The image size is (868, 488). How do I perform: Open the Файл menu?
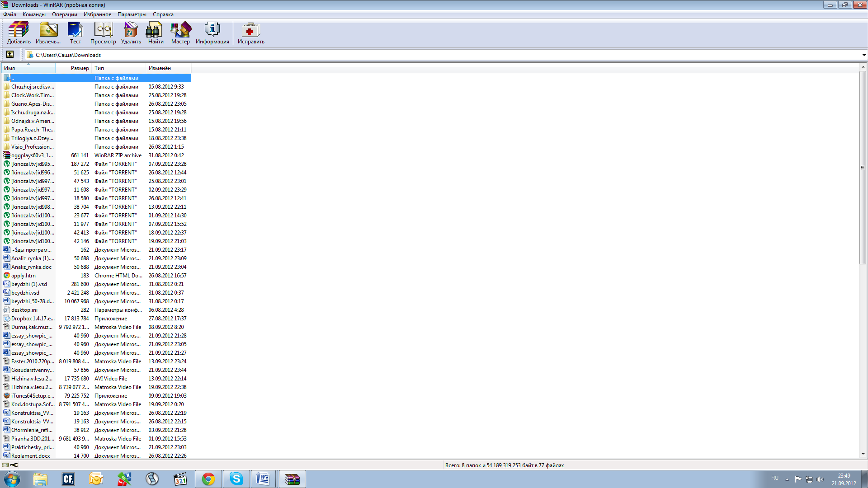9,14
